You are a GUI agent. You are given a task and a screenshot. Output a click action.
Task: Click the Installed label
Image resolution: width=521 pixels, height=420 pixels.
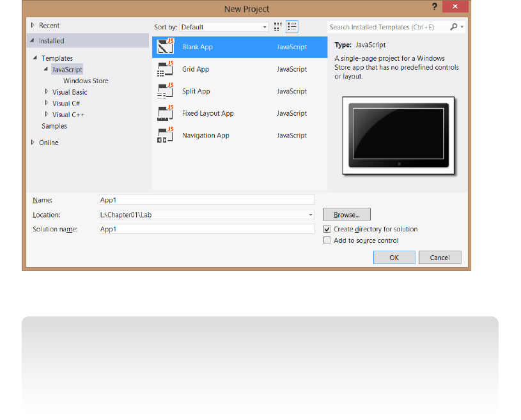click(52, 41)
